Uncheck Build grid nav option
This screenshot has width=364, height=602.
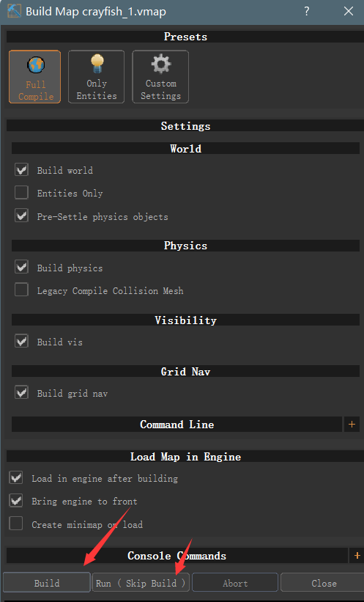21,393
